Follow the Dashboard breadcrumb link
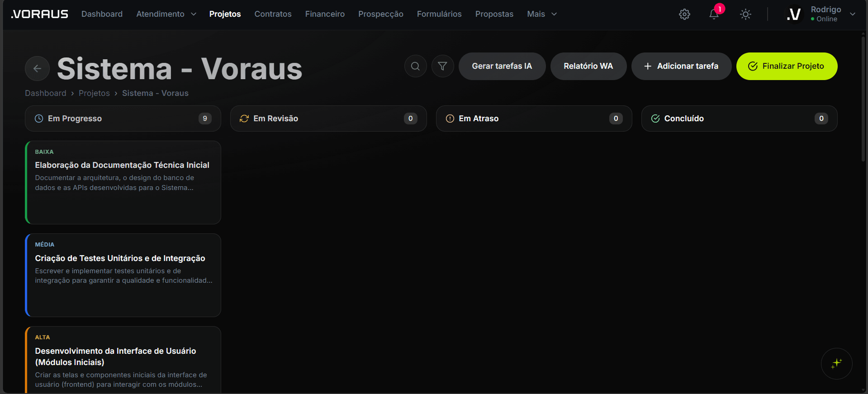This screenshot has height=394, width=868. pyautogui.click(x=46, y=93)
